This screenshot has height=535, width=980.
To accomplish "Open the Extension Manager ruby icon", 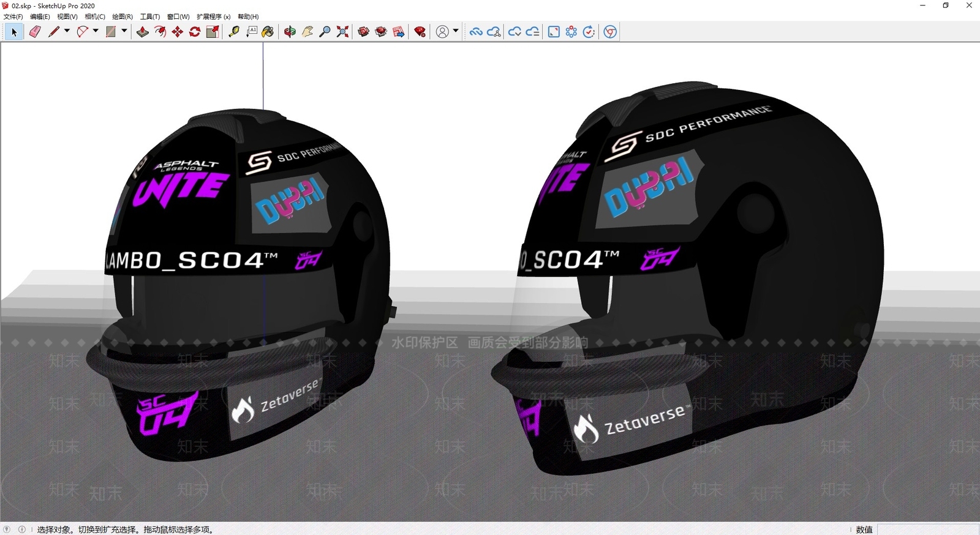I will coord(420,32).
